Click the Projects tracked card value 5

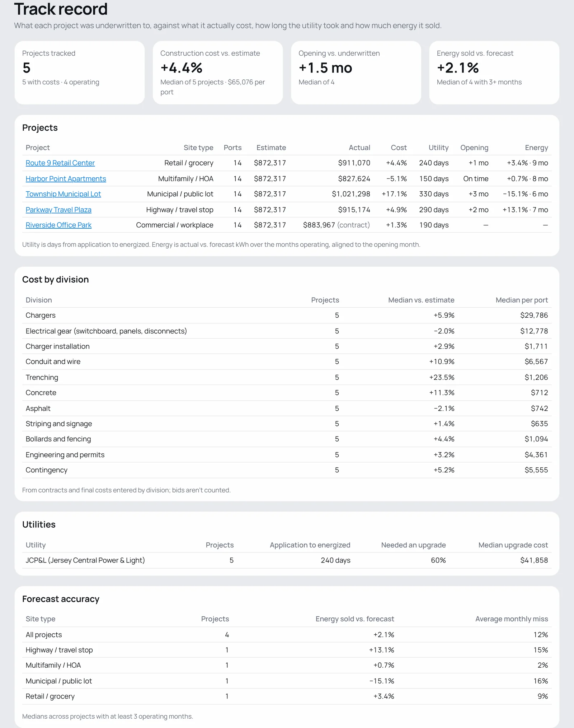click(x=26, y=68)
